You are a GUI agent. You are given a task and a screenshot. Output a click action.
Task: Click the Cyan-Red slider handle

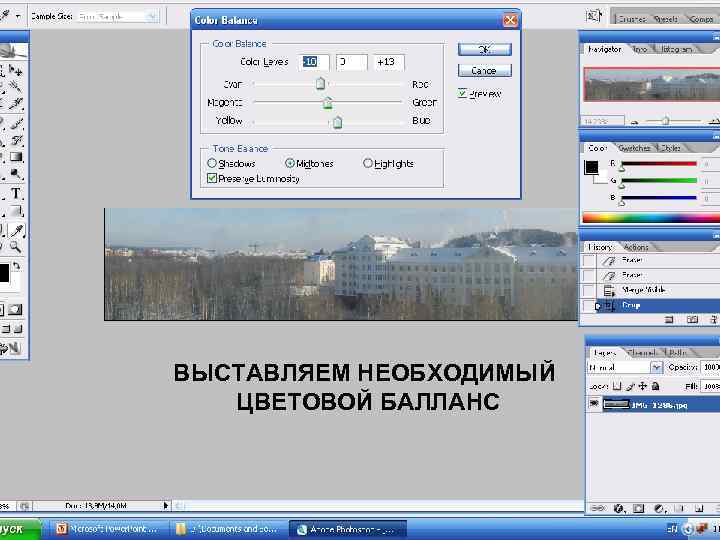(x=321, y=84)
